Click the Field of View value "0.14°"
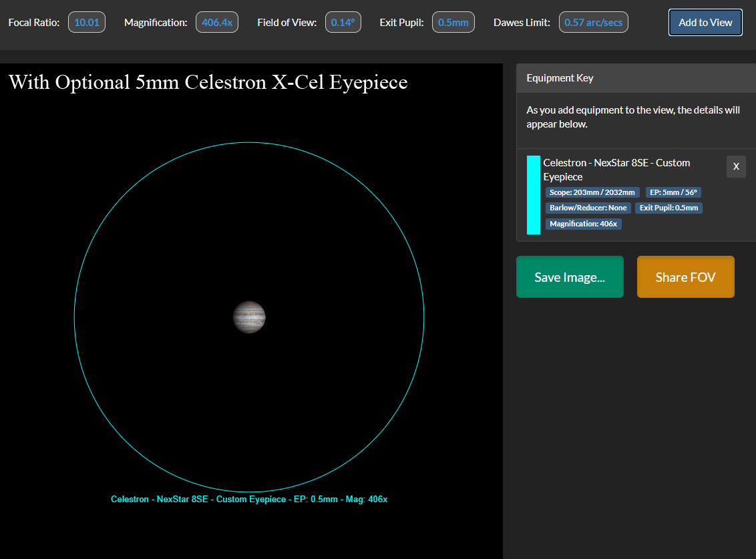This screenshot has width=756, height=559. tap(343, 21)
